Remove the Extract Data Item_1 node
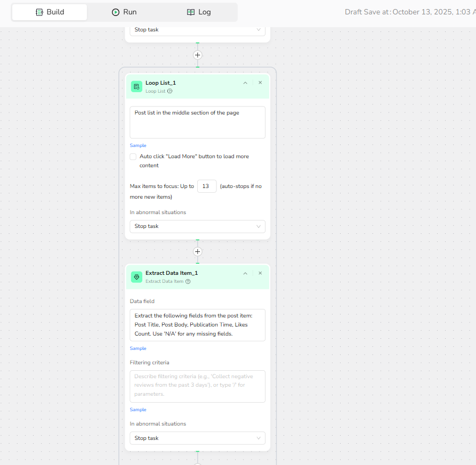 [x=260, y=273]
